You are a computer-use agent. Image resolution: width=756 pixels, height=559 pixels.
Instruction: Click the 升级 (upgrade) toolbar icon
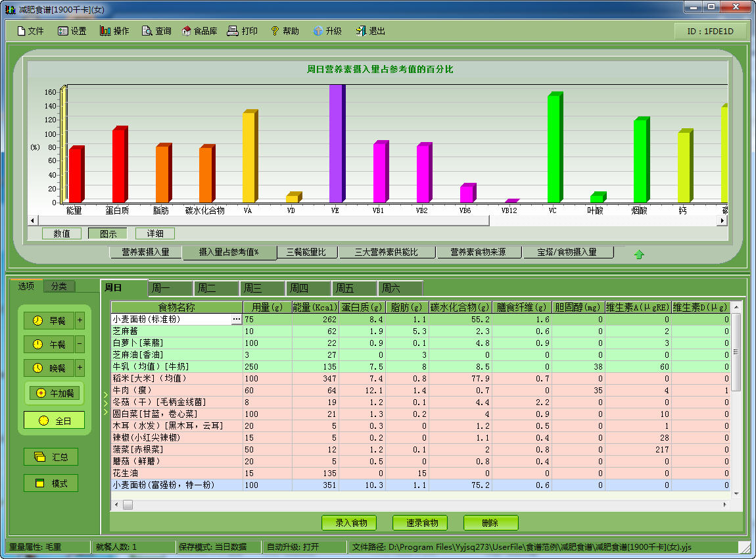point(327,30)
